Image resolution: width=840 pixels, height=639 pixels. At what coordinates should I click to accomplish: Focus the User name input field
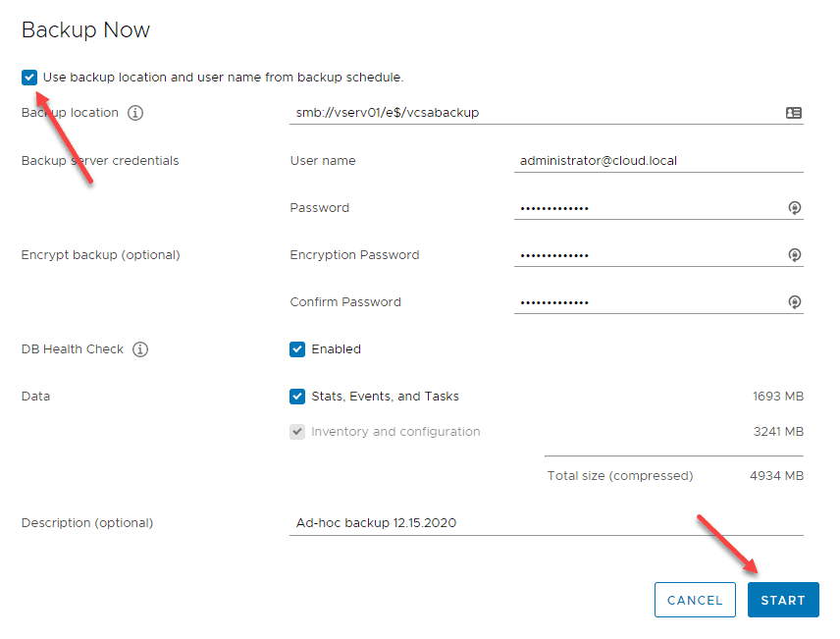pos(657,161)
